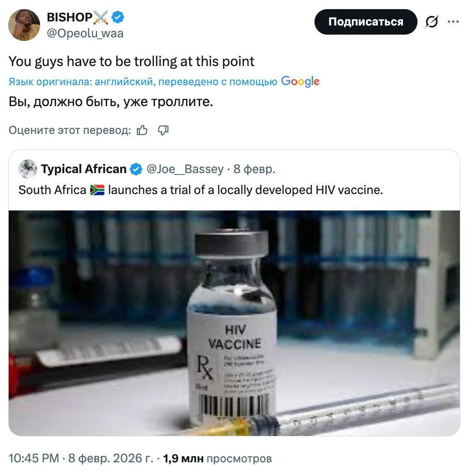Open the three-dot more options menu
Screen dimensions: 469x476
point(453,21)
